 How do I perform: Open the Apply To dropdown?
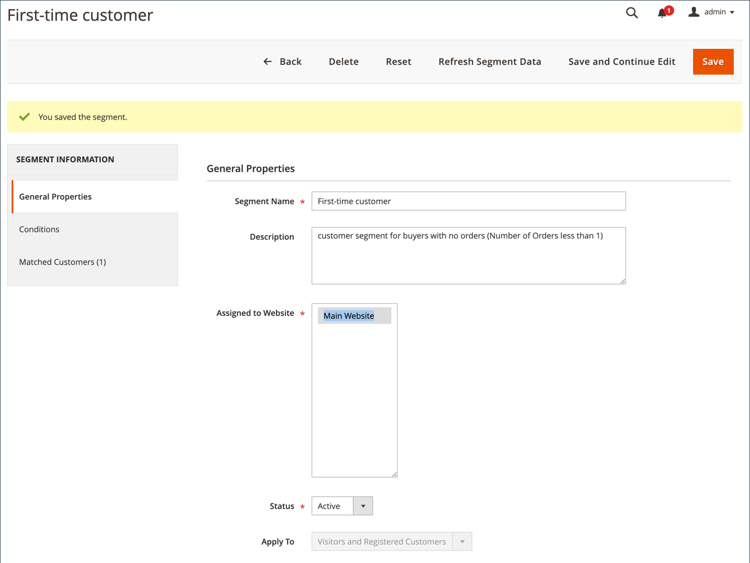(391, 541)
